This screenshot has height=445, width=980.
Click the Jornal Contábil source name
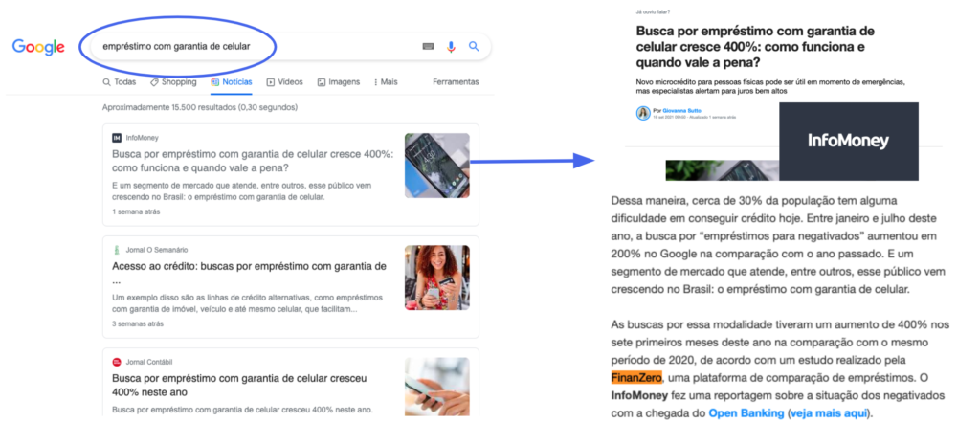148,362
